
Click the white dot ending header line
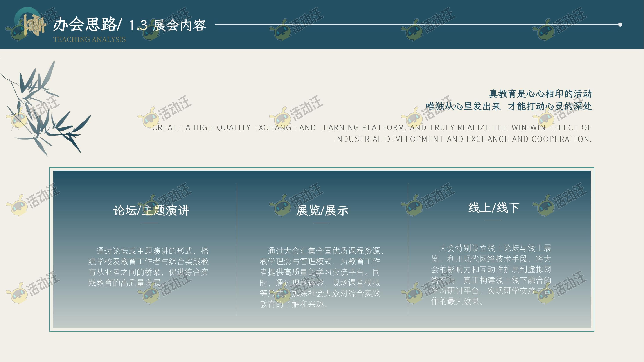(x=620, y=25)
